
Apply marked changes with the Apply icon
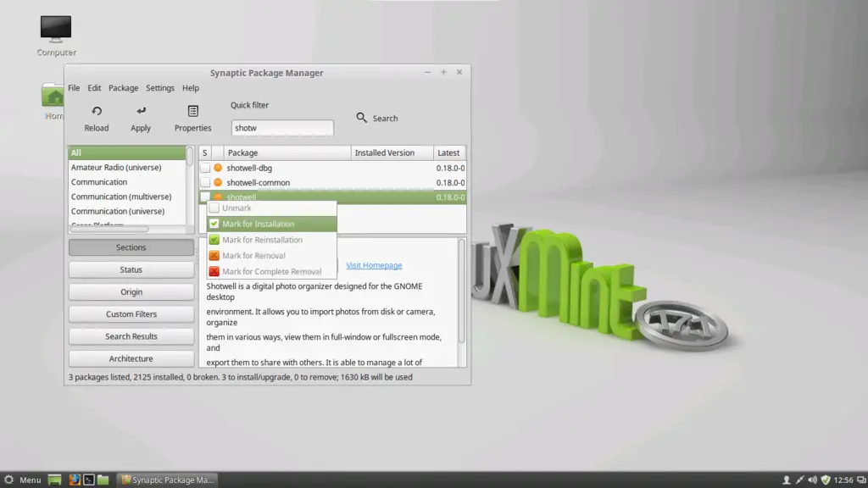point(141,111)
